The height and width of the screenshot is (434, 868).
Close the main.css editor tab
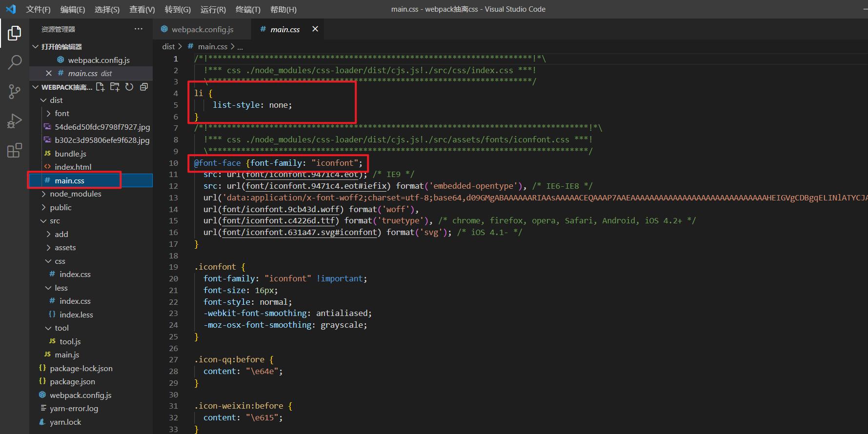[x=315, y=29]
